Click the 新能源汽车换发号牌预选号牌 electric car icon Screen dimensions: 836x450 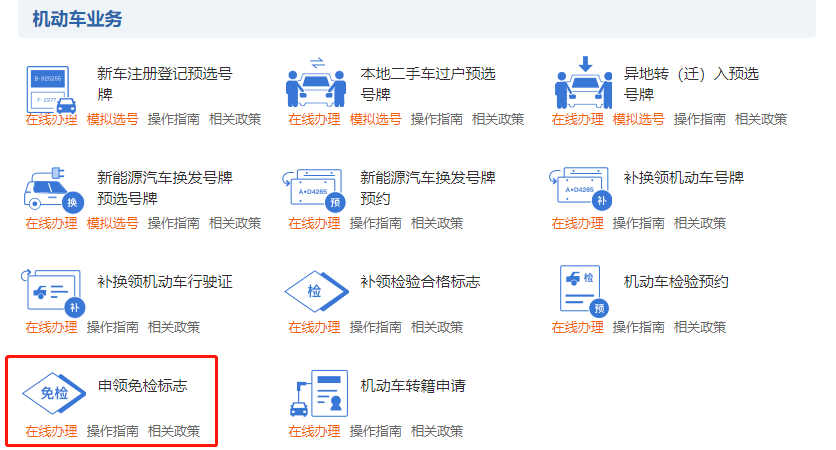click(53, 190)
